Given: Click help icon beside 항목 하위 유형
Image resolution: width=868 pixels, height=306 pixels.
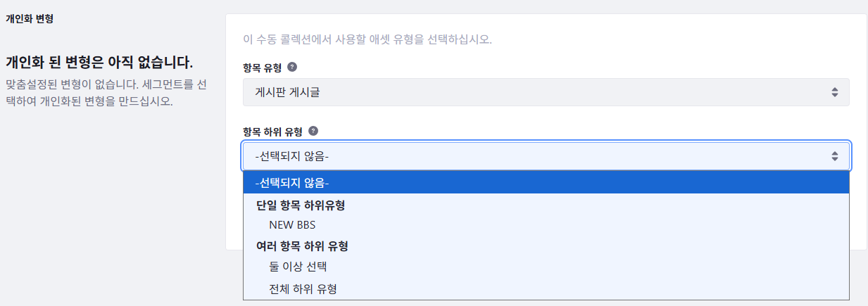Looking at the screenshot, I should click(x=313, y=131).
